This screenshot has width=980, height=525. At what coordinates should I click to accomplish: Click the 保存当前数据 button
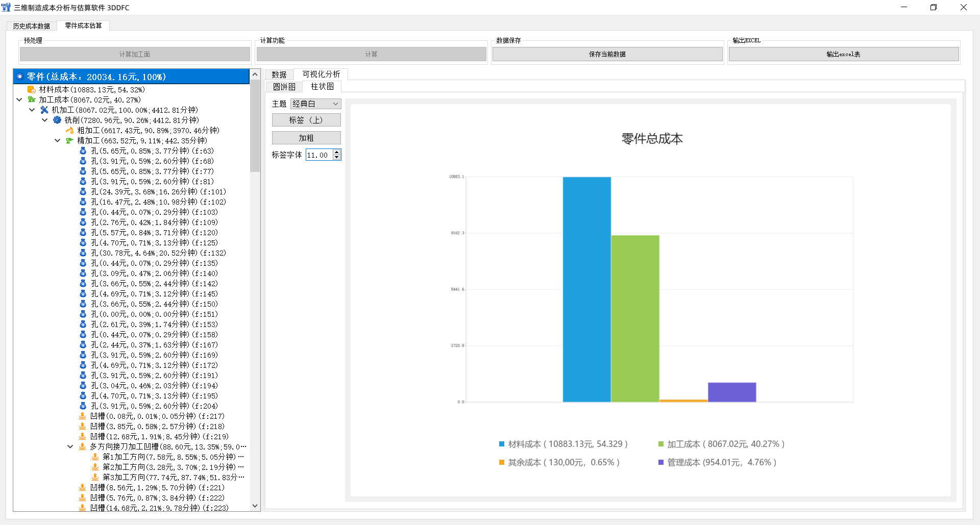[x=607, y=54]
